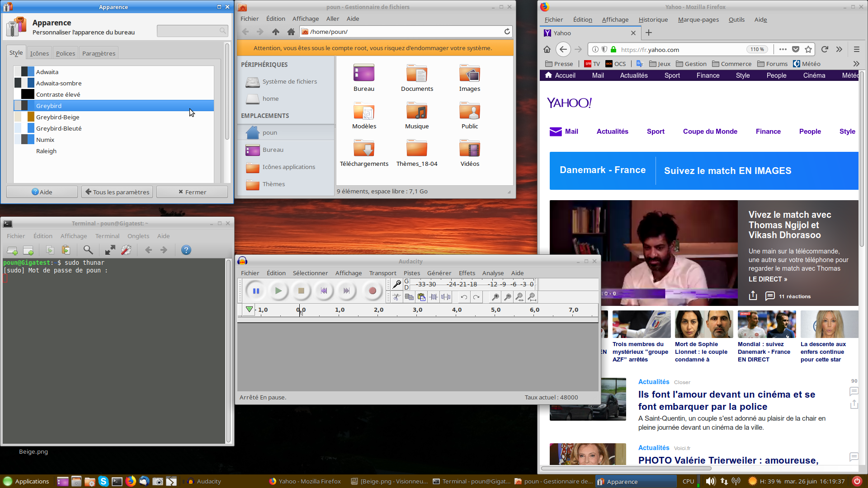Image resolution: width=868 pixels, height=488 pixels.
Task: Click the Audacity cut scissors icon
Action: pos(396,297)
